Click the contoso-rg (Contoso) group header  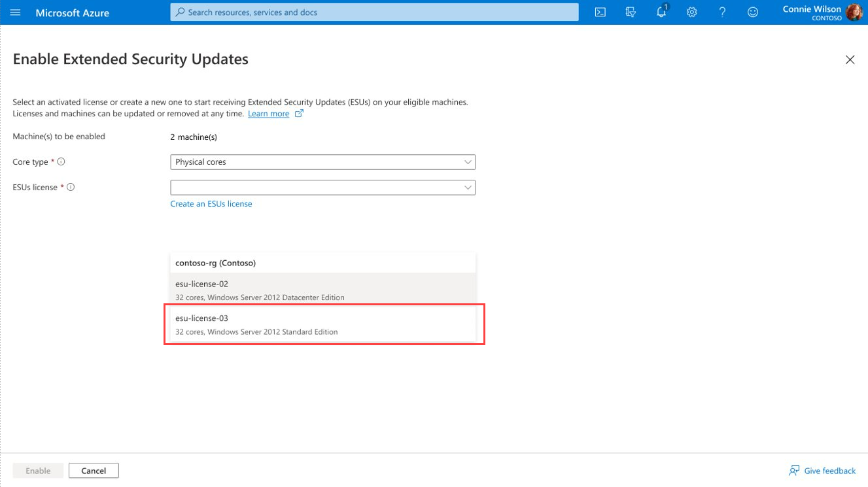pos(322,263)
